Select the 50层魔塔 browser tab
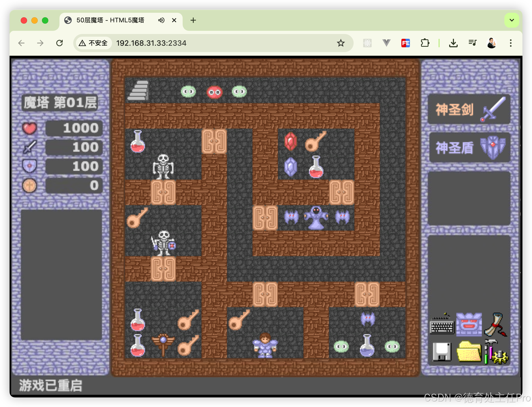 click(x=110, y=20)
